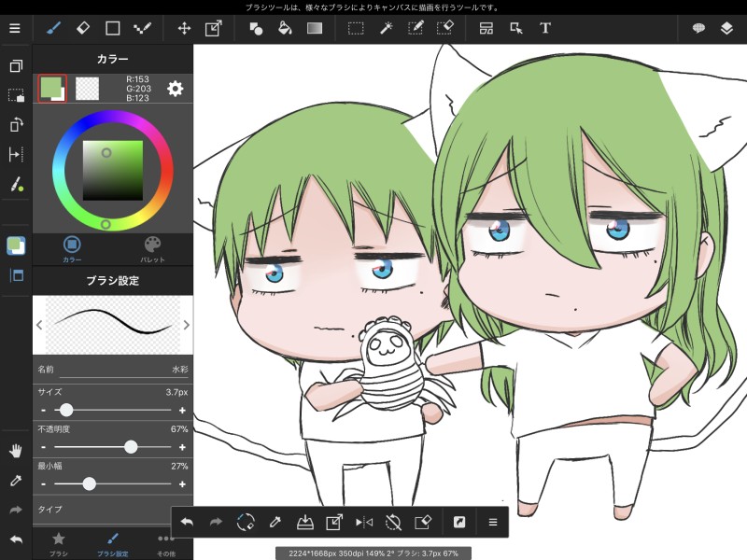Open color settings gear

(x=175, y=89)
